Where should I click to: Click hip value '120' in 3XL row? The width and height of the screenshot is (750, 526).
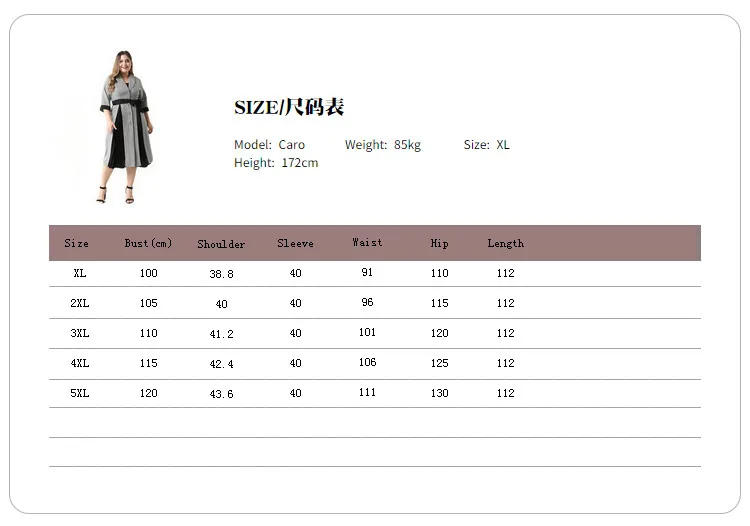click(440, 334)
